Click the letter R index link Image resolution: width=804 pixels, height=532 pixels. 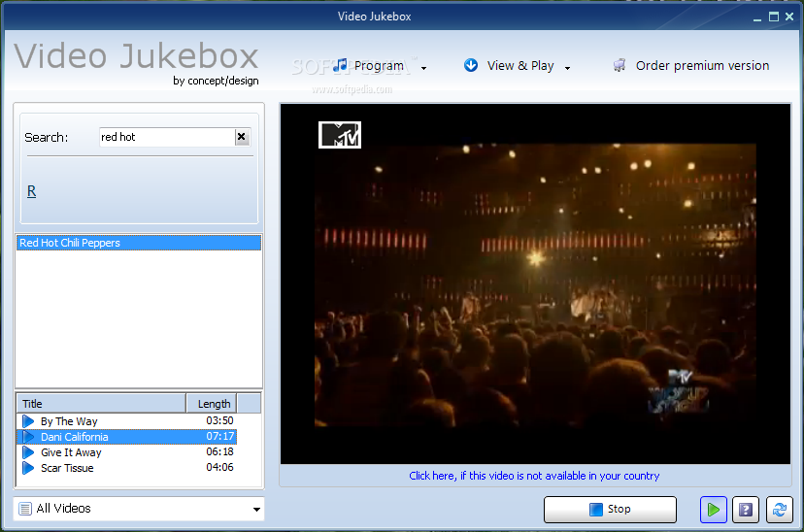click(31, 191)
